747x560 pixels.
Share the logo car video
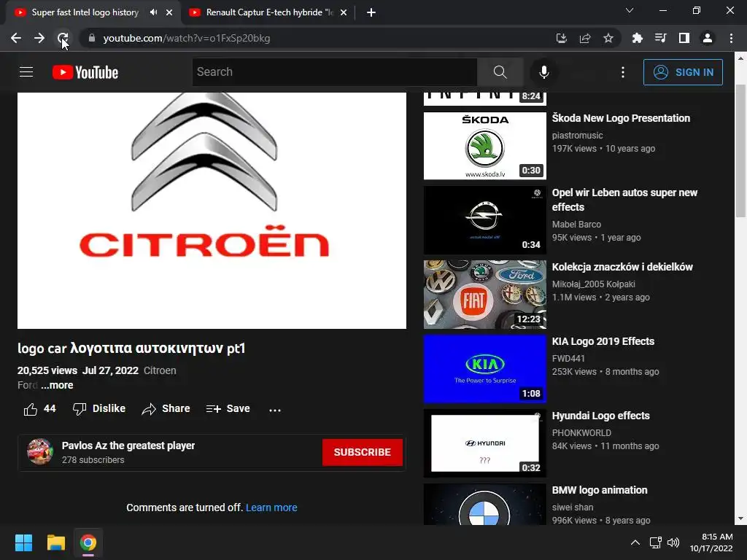(x=166, y=408)
